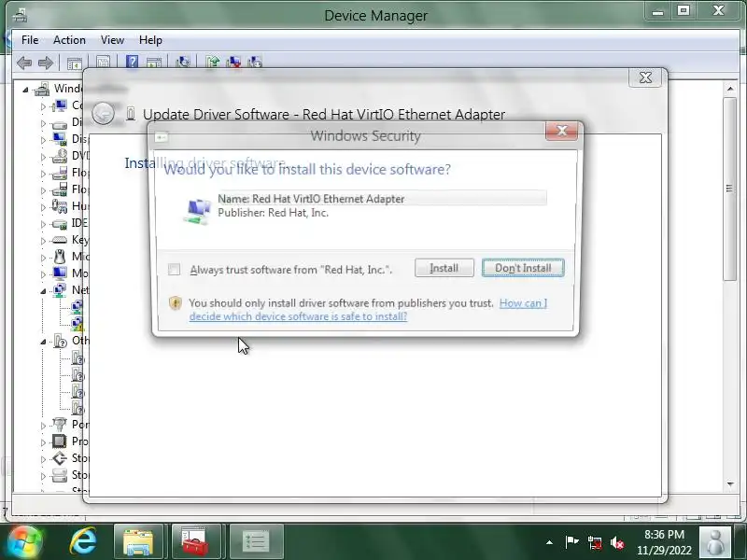Click the Device Manager scrollbar up arrow
The image size is (747, 560).
730,89
